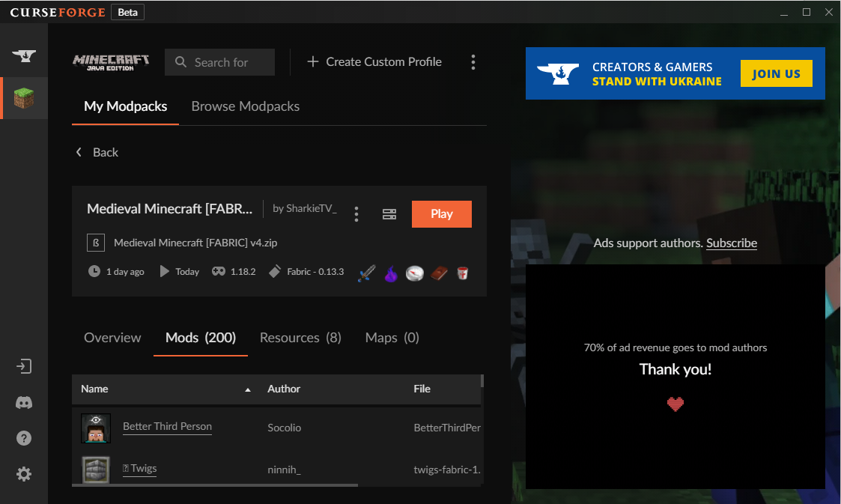The image size is (841, 504).
Task: Maximize the CurseForge window
Action: [x=807, y=12]
